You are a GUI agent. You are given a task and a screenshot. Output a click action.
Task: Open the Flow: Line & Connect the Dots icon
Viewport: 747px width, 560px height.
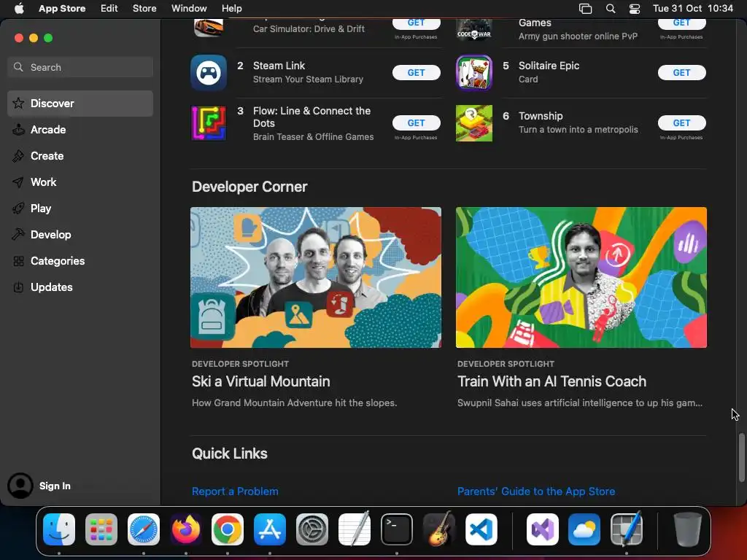click(x=209, y=123)
